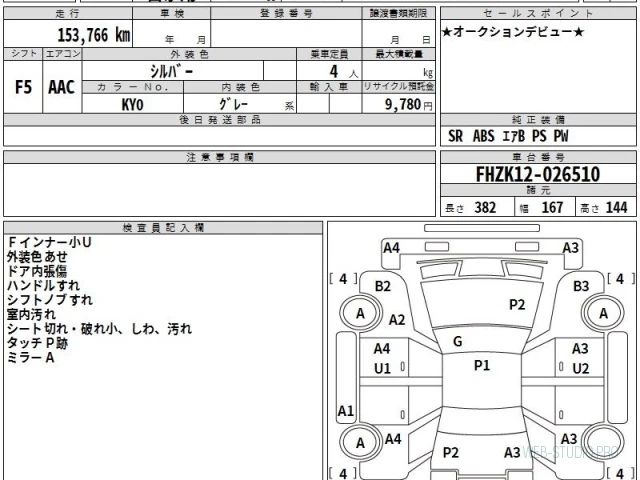The height and width of the screenshot is (480, 640).
Task: Click the 注意事項欄 section header
Action: [220, 157]
